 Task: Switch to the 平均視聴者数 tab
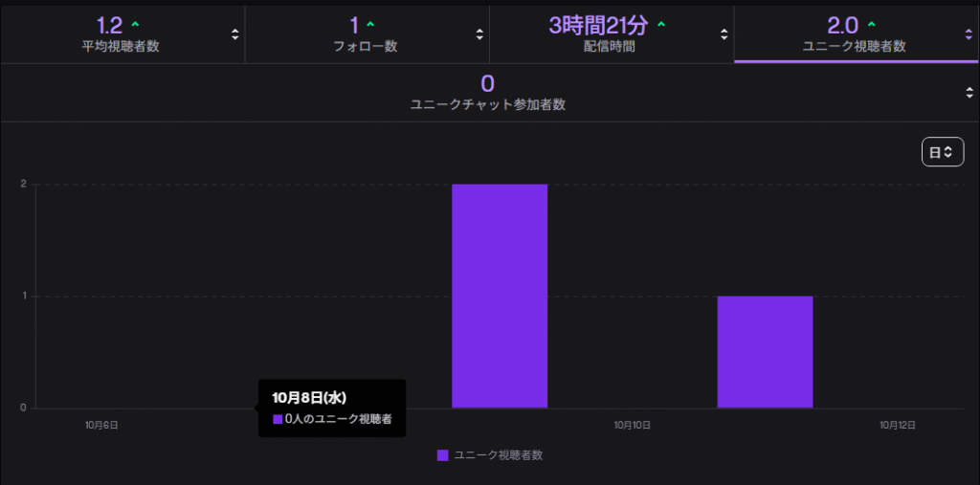coord(121,46)
